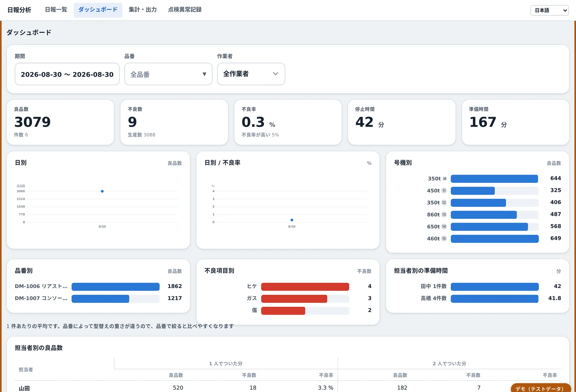
Task: Select the ダッシュボード tab
Action: [98, 10]
